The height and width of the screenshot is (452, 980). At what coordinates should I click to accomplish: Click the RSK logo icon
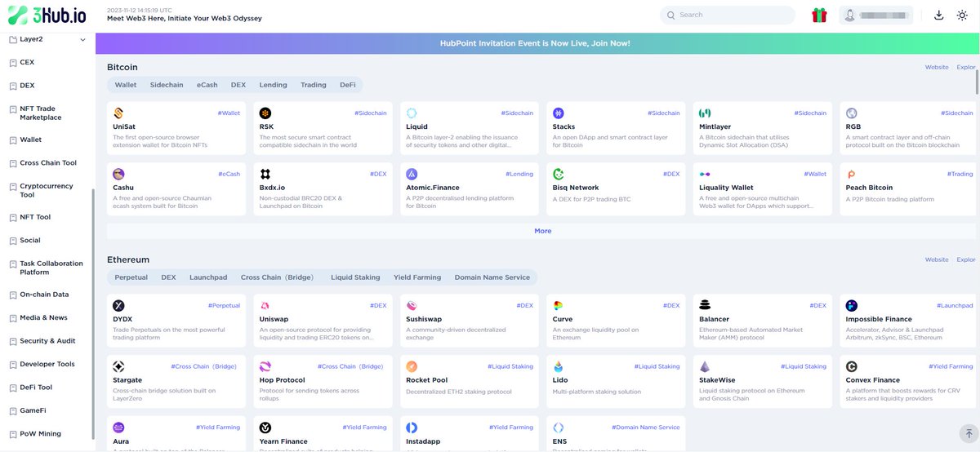click(265, 113)
